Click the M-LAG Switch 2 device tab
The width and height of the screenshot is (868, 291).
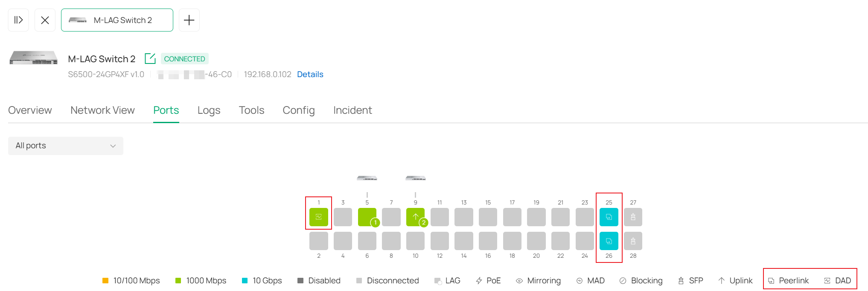(117, 20)
